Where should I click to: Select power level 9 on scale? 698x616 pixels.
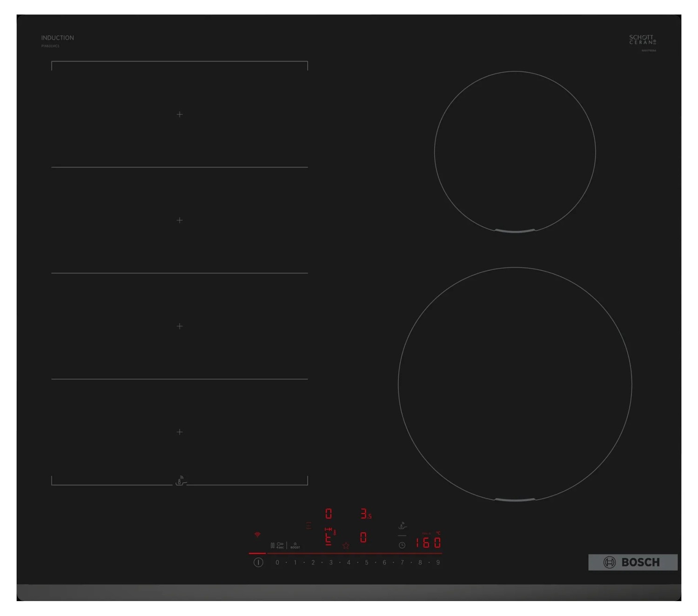point(438,562)
